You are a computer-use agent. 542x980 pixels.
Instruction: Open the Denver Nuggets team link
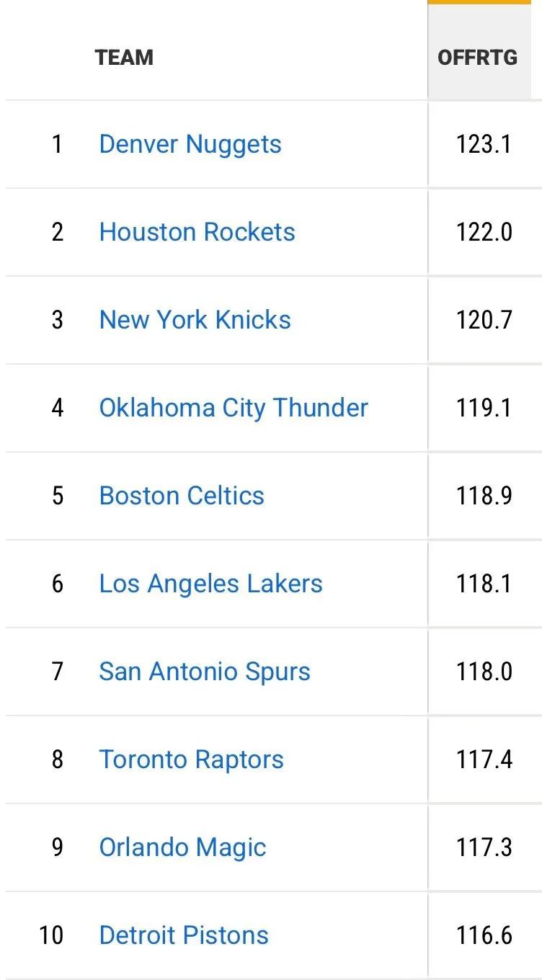[190, 144]
